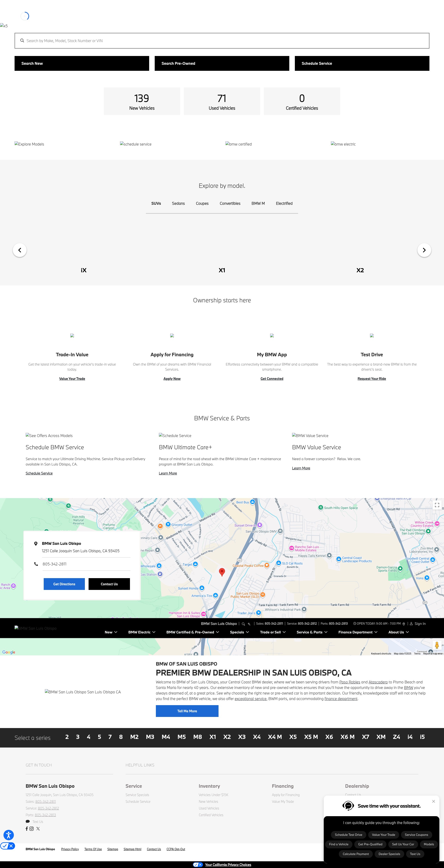This screenshot has width=444, height=868.
Task: Switch to the Convertibles tab
Action: 230,204
